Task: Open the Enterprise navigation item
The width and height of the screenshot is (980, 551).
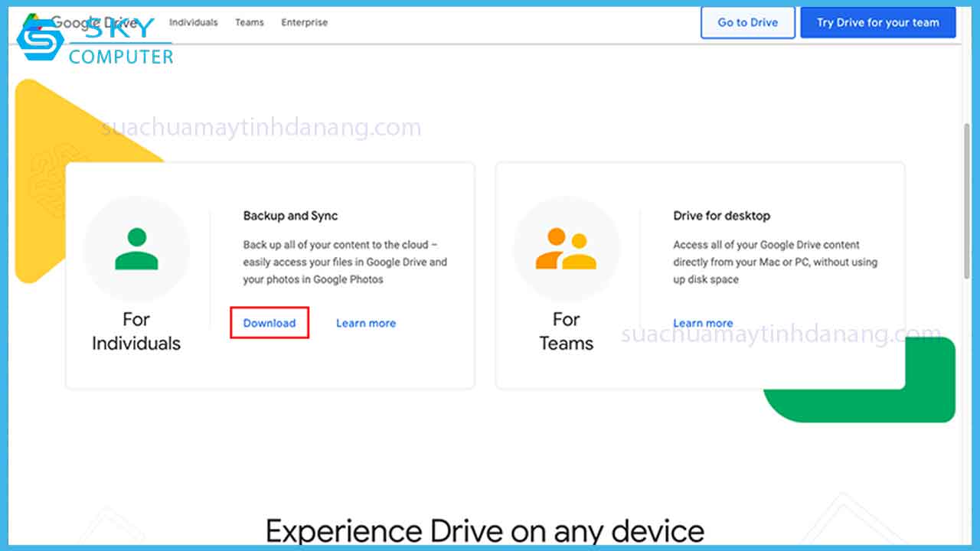Action: tap(304, 22)
